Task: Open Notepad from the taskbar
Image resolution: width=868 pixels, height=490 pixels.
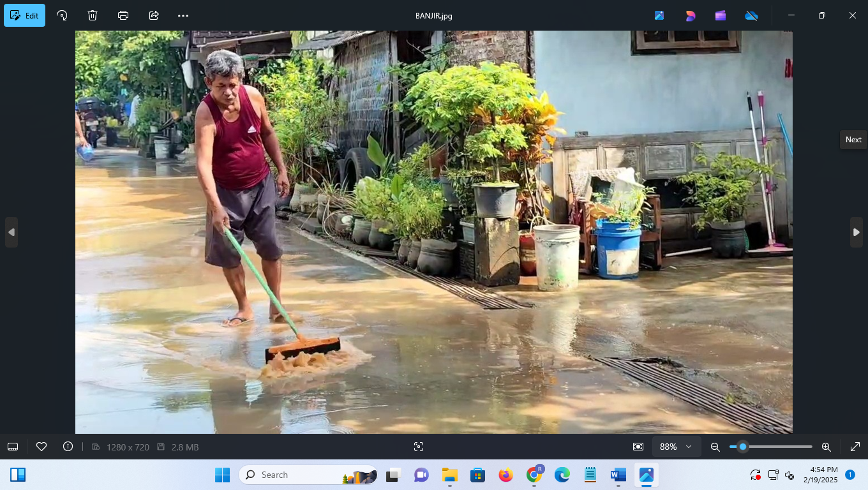Action: (x=590, y=475)
